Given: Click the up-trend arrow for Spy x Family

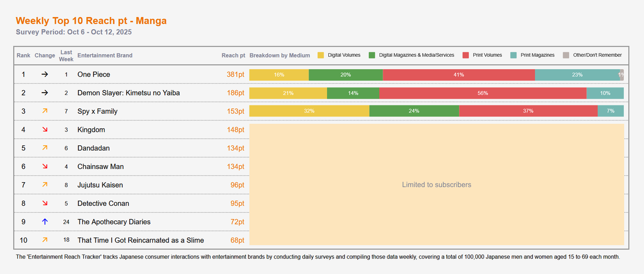Looking at the screenshot, I should tap(45, 111).
